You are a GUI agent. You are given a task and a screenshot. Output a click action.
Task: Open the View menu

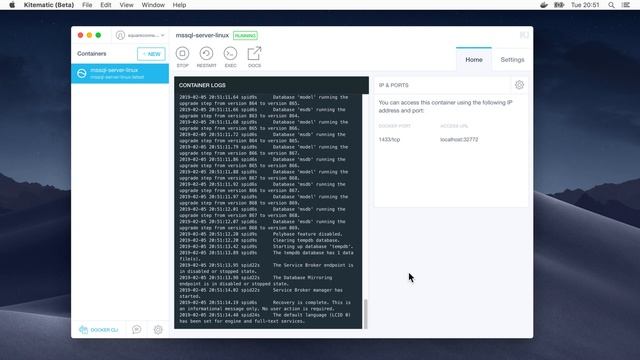(127, 5)
